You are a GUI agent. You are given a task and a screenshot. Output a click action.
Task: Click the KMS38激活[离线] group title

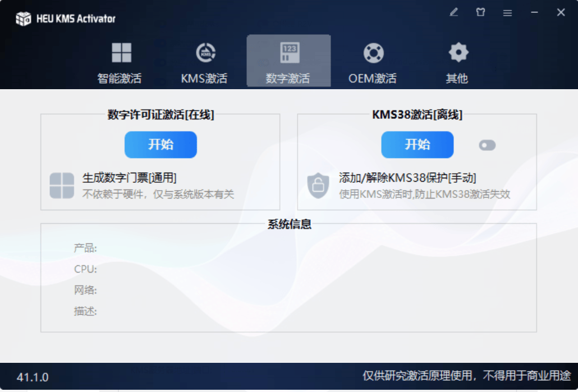click(417, 114)
